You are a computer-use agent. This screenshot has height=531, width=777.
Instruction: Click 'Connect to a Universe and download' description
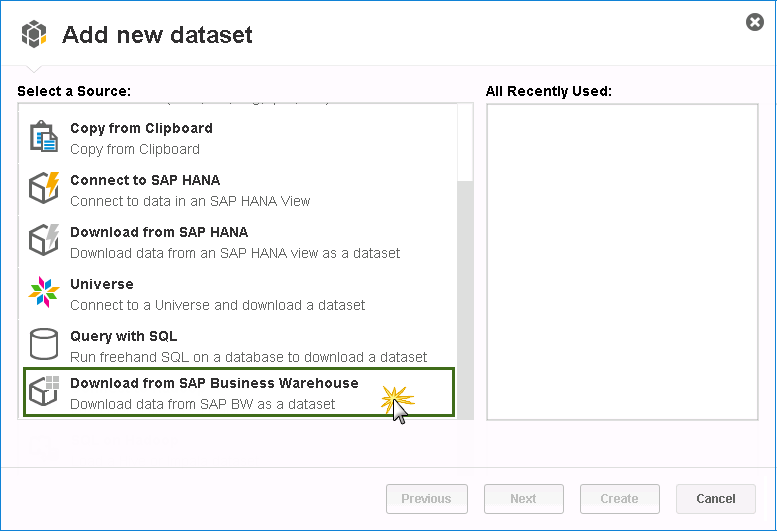coord(218,305)
